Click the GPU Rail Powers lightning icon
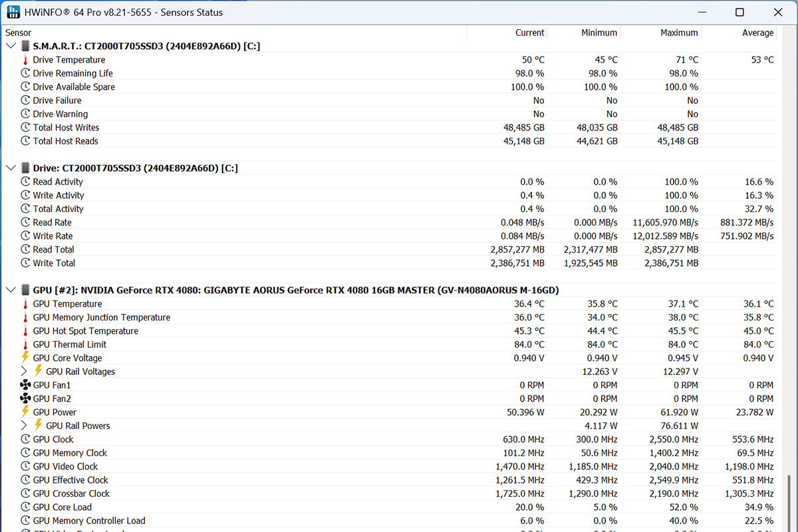The height and width of the screenshot is (532, 798). [x=39, y=426]
